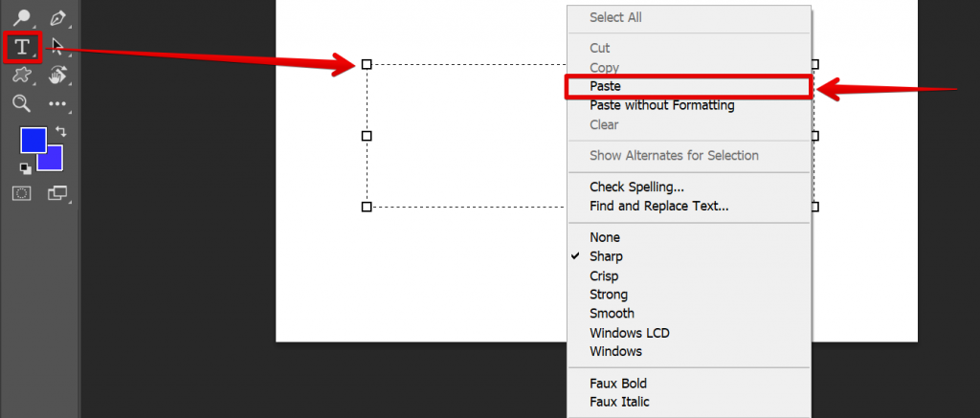Screen dimensions: 980x418
Task: Reset default foreground and background colors
Action: click(x=26, y=168)
